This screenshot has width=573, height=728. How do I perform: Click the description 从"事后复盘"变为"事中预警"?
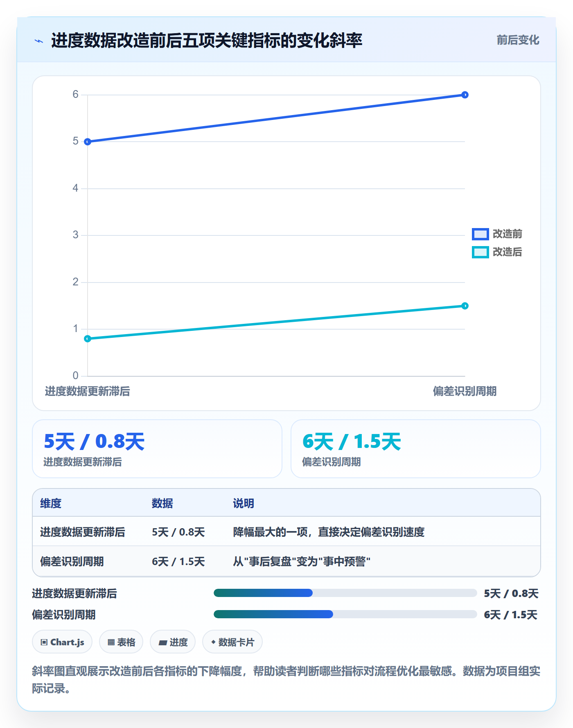point(302,561)
